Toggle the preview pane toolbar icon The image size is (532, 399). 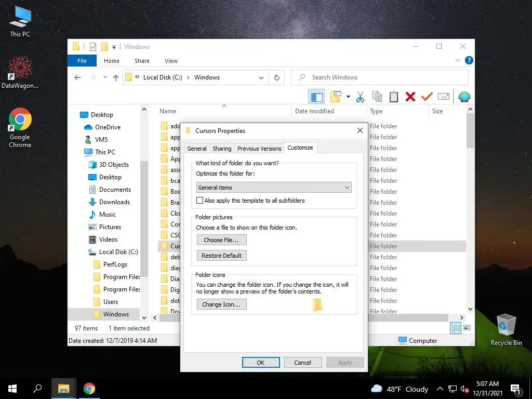pos(316,97)
